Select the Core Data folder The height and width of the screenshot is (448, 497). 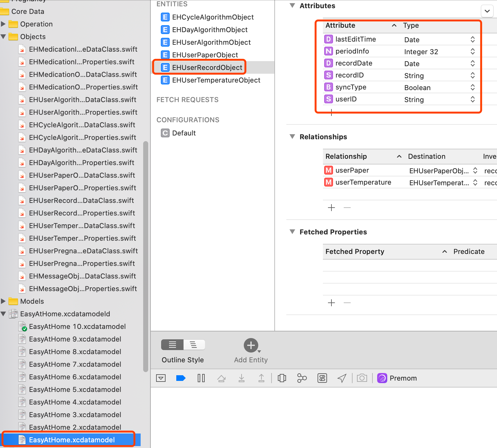tap(23, 11)
